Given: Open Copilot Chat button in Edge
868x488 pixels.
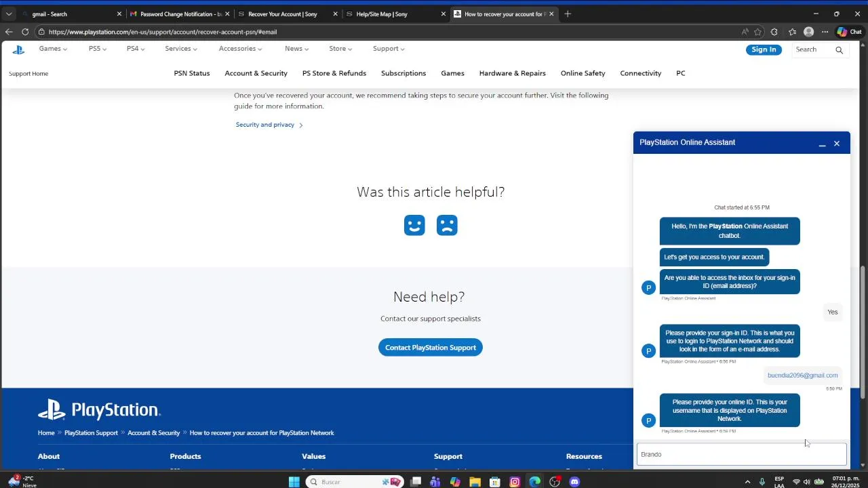Looking at the screenshot, I should (x=849, y=32).
